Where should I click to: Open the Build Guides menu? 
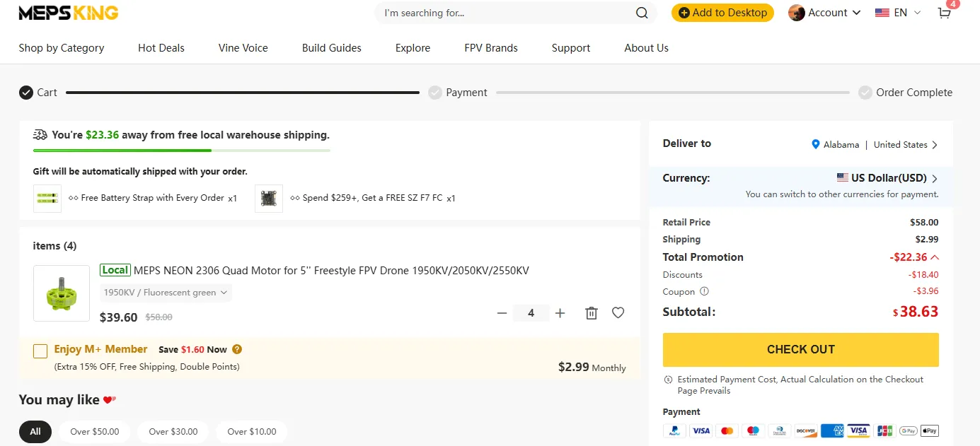[332, 48]
